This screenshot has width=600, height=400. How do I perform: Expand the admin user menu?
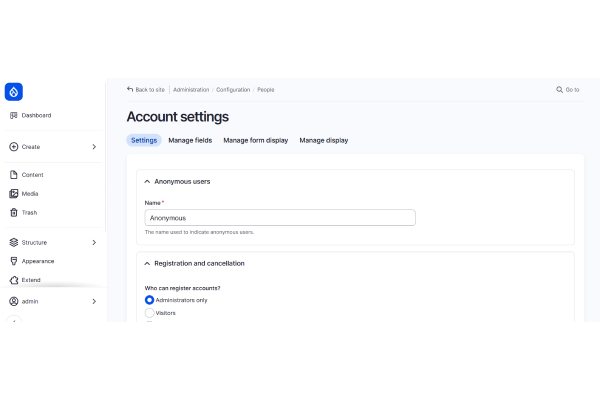pyautogui.click(x=94, y=301)
